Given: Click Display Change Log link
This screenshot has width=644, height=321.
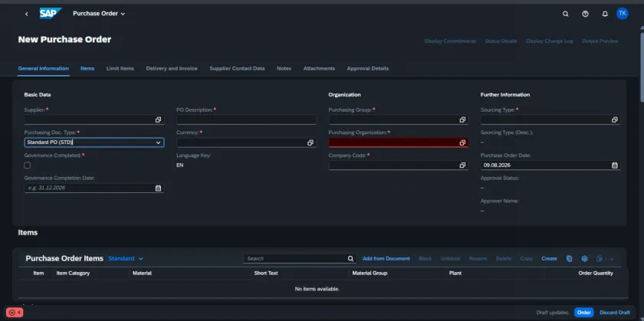Looking at the screenshot, I should pos(549,41).
